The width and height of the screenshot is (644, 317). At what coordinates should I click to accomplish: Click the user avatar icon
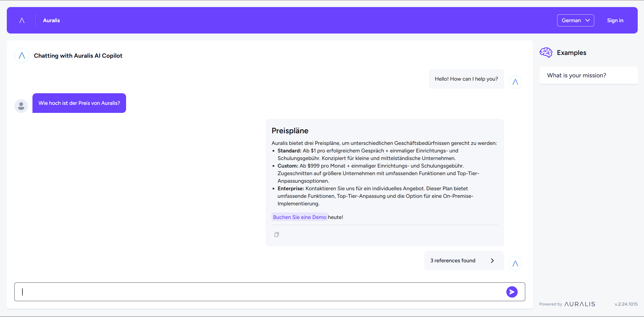(21, 106)
